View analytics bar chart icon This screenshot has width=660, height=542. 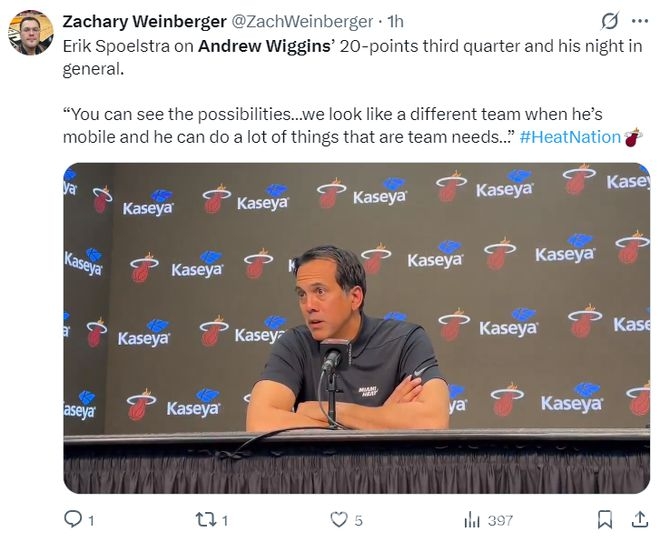pyautogui.click(x=472, y=521)
